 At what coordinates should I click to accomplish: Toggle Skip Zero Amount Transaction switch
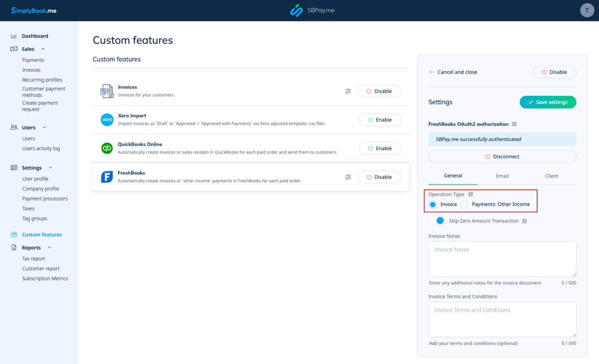(x=436, y=220)
